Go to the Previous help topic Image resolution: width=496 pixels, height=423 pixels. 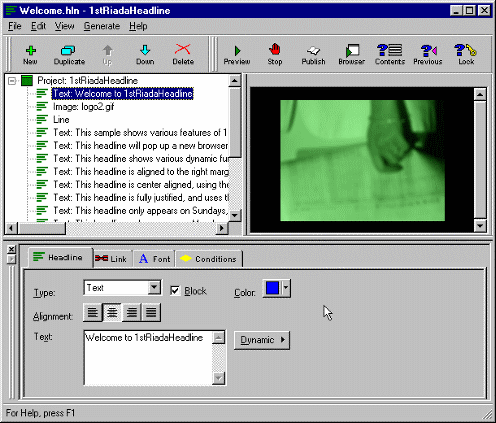(x=428, y=55)
